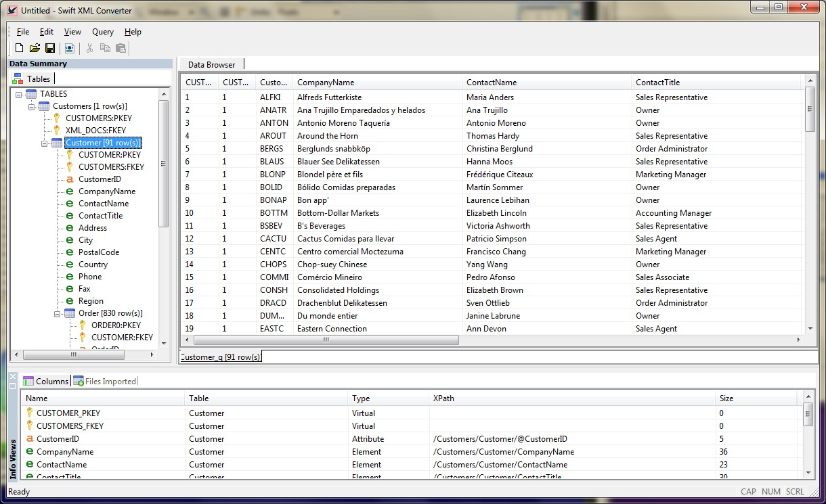
Task: Click the CAP indicator in the status bar
Action: (x=748, y=491)
